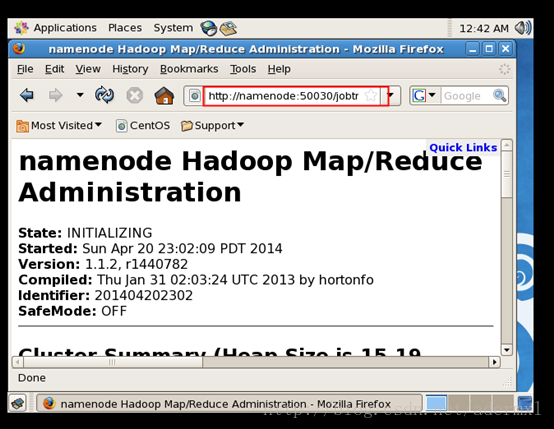The height and width of the screenshot is (429, 554).
Task: Click the State: INITIALIZING text
Action: pos(85,233)
